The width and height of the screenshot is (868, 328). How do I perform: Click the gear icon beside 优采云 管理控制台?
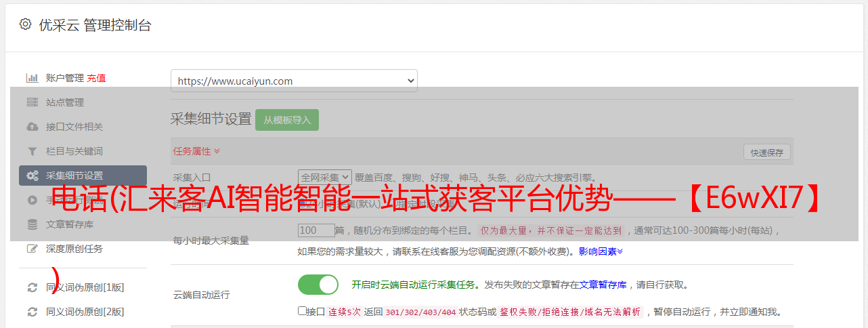(25, 24)
